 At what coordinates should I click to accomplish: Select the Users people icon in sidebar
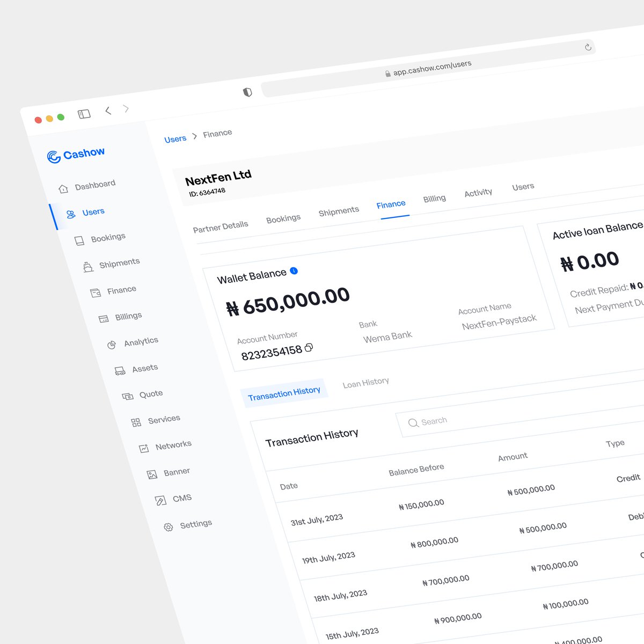click(x=71, y=215)
